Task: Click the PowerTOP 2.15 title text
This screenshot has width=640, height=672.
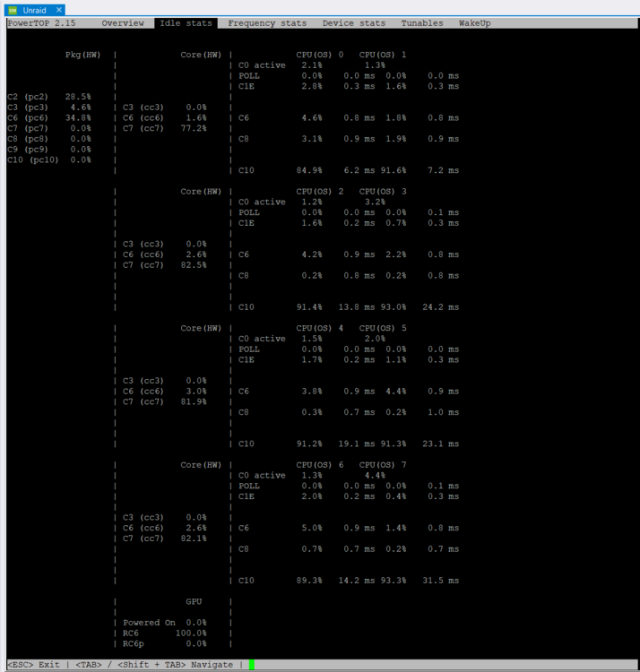Action: (x=41, y=23)
